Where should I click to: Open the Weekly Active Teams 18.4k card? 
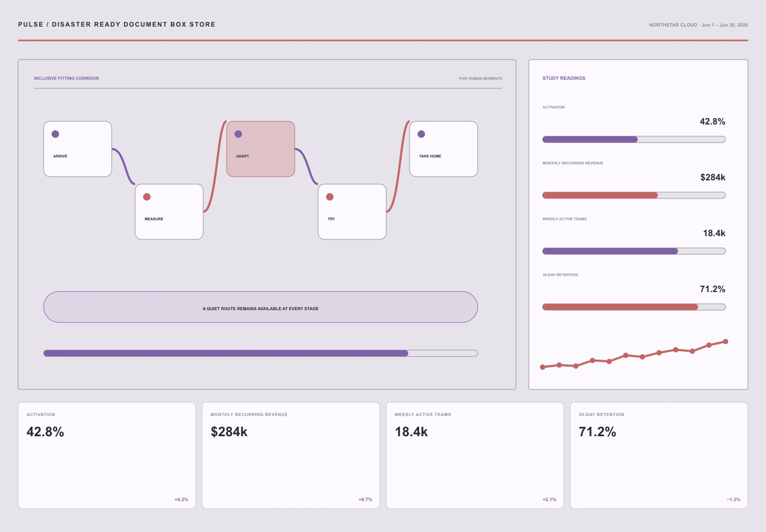pos(475,455)
